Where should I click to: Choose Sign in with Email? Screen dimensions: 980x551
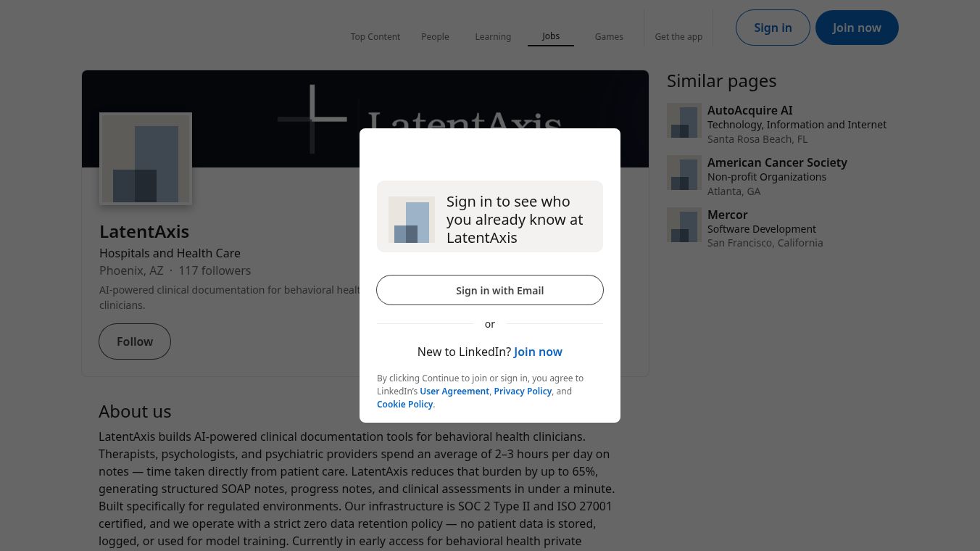pos(490,290)
